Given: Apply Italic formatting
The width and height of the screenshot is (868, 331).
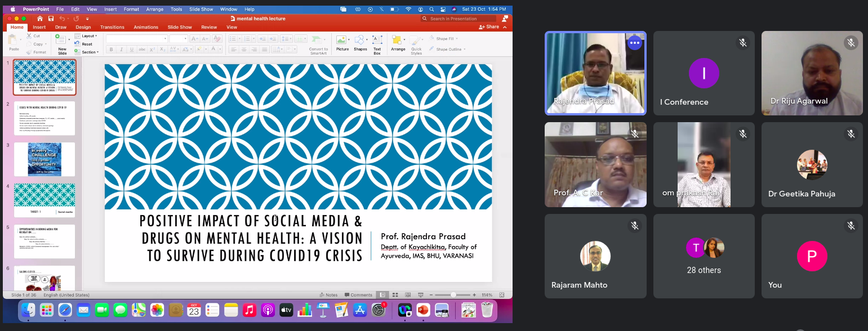Looking at the screenshot, I should 122,50.
